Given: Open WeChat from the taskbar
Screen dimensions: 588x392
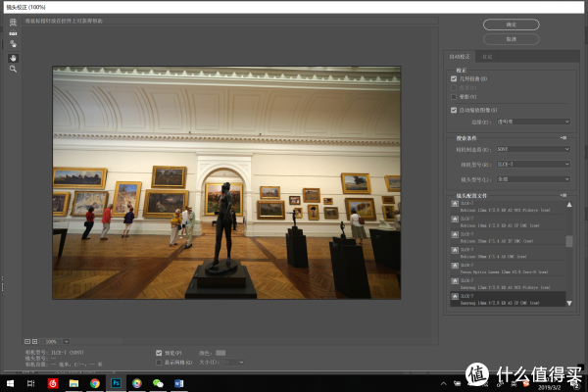Looking at the screenshot, I should coord(158,383).
